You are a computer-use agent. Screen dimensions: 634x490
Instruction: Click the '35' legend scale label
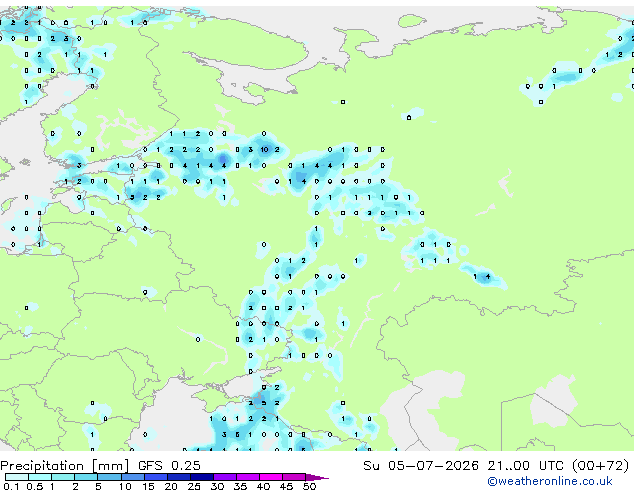pos(240,486)
